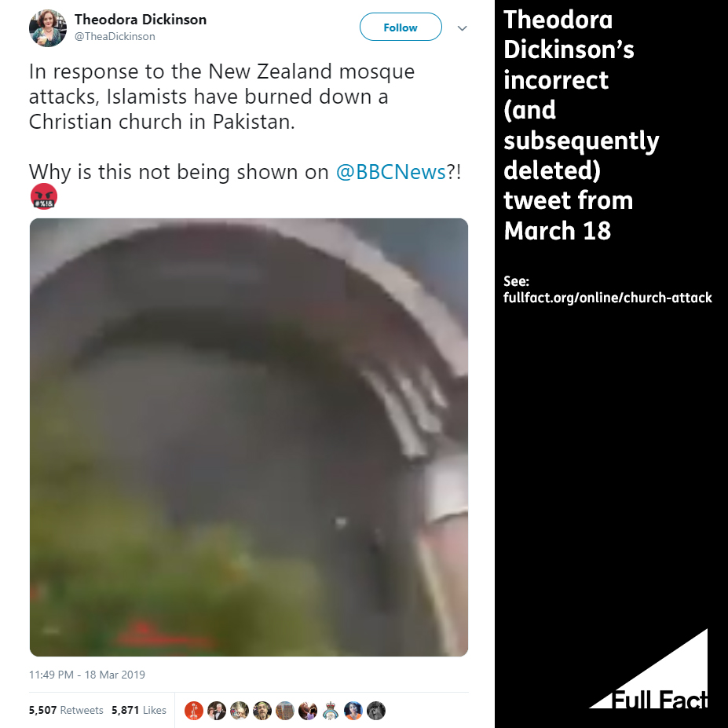
Task: Click the @TheaDickinson handle
Action: pyautogui.click(x=115, y=36)
